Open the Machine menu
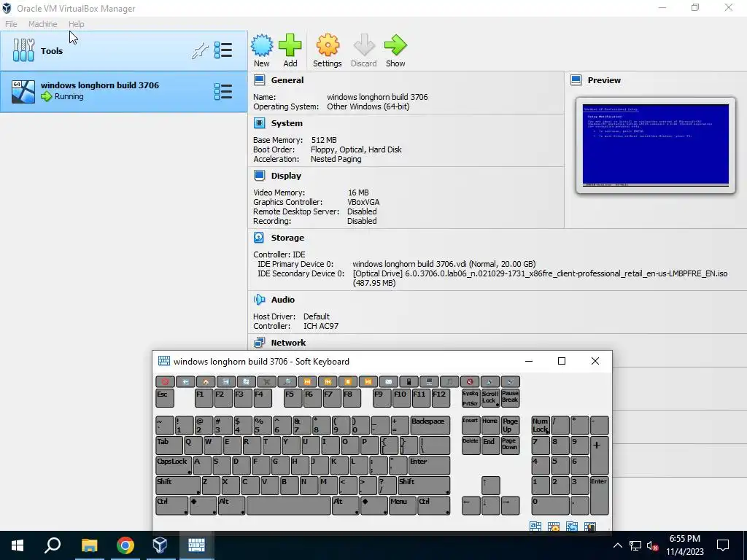 click(42, 24)
